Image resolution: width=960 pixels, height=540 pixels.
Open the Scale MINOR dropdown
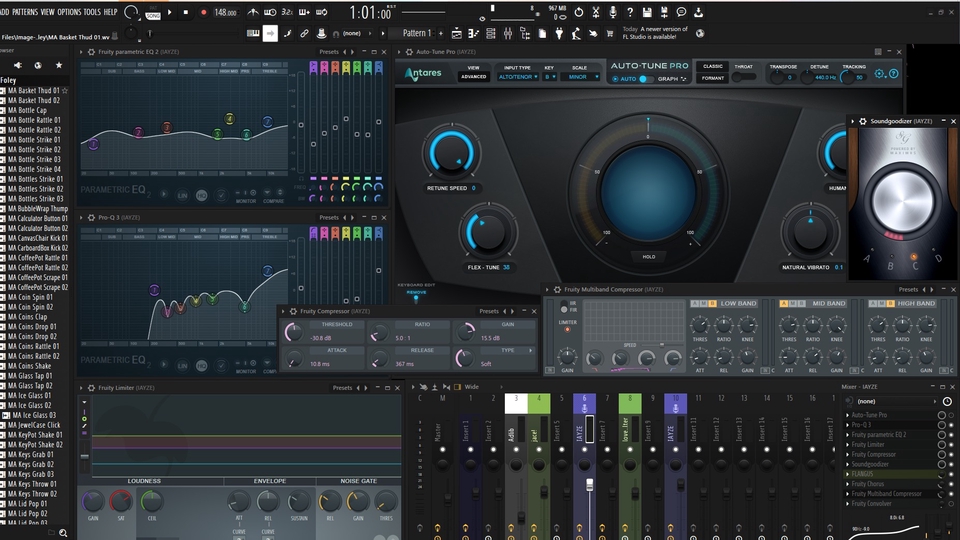(580, 77)
